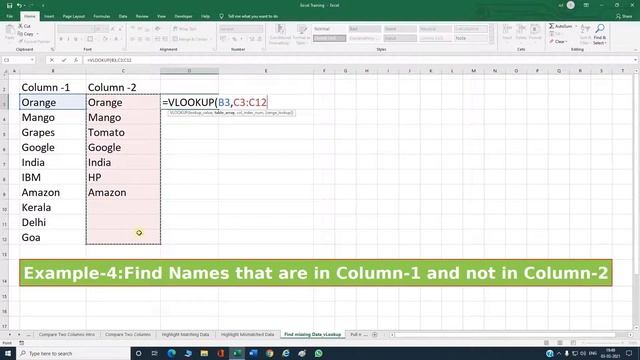Viewport: 640px width, 360px height.
Task: Click the AutoSum sigma button
Action: coord(560,26)
